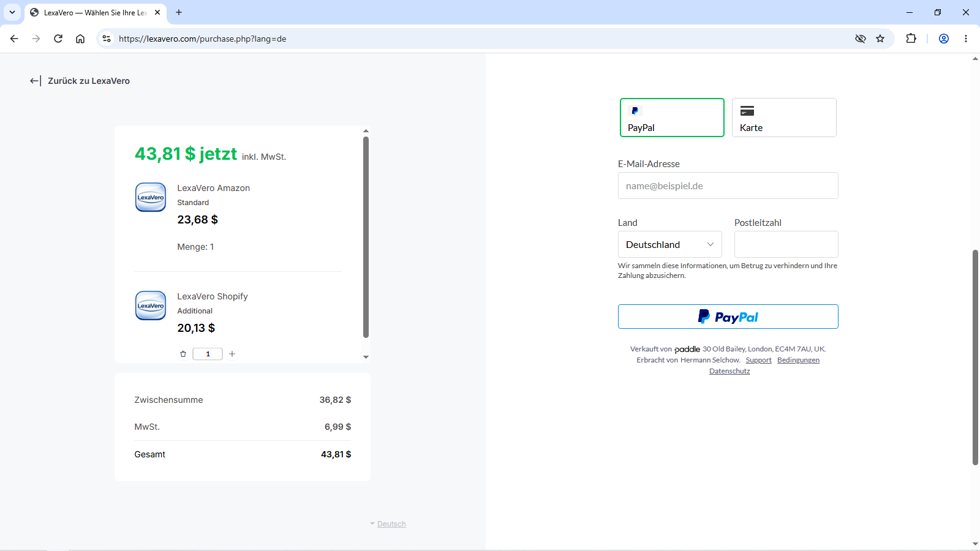
Task: Click page scrollbar up arrow
Action: click(975, 59)
